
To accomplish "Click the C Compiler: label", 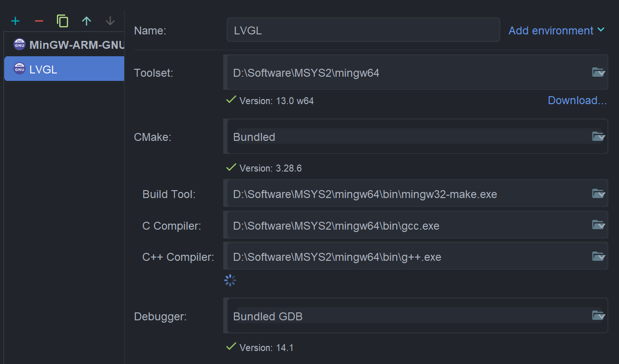I will tap(172, 226).
